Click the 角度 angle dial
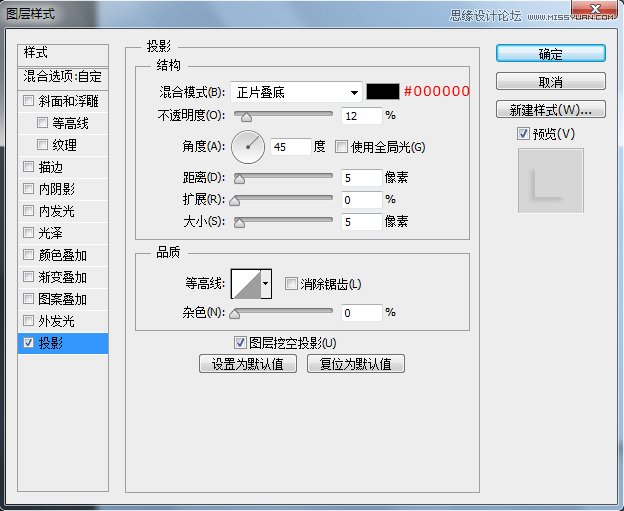The width and height of the screenshot is (624, 511). [248, 147]
